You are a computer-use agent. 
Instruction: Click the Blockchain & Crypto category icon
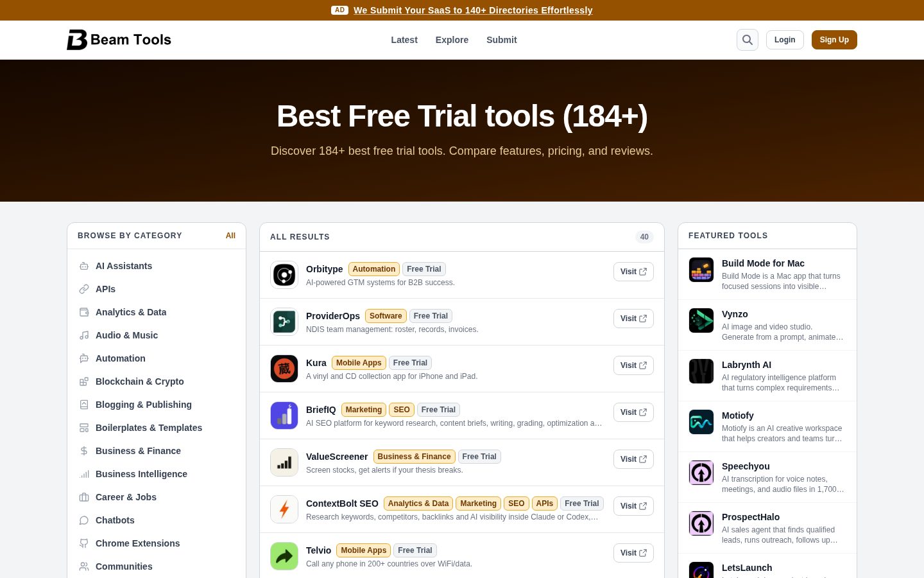84,381
